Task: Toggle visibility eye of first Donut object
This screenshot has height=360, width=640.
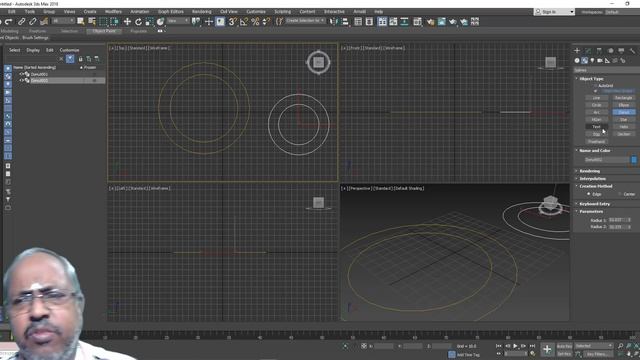Action: pyautogui.click(x=21, y=74)
